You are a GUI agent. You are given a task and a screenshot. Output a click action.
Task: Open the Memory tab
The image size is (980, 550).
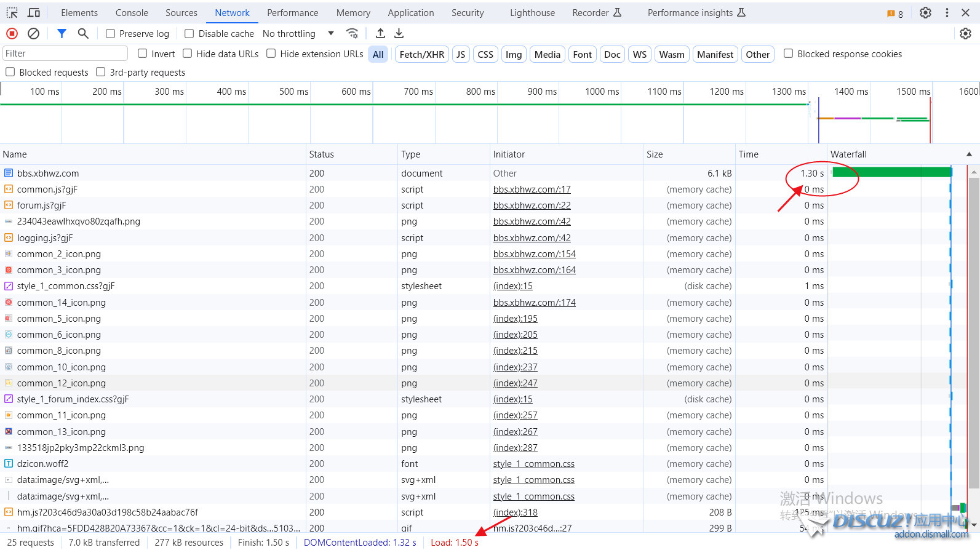pyautogui.click(x=353, y=13)
